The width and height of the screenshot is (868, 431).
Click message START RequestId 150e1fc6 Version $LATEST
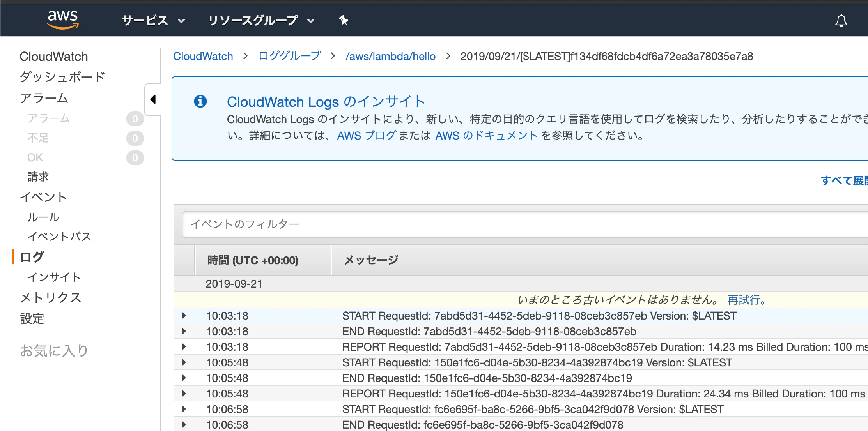click(537, 362)
